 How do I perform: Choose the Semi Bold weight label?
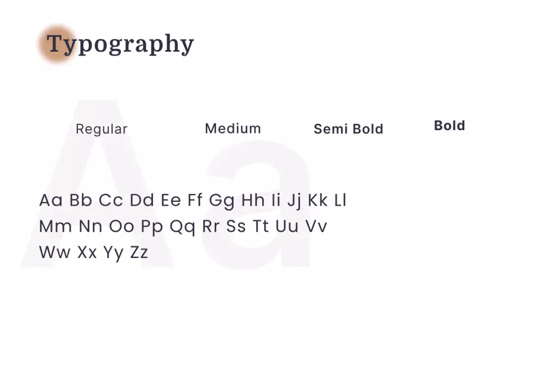pos(348,129)
